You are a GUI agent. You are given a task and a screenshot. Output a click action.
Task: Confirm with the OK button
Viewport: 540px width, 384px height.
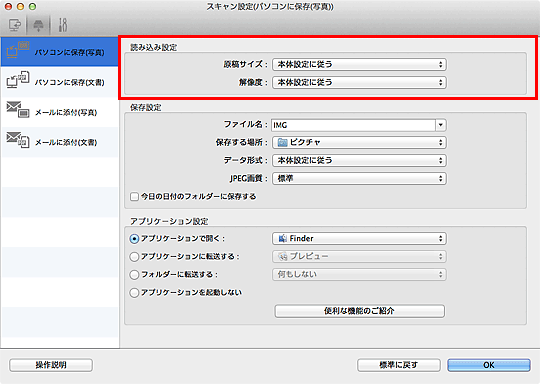[489, 365]
